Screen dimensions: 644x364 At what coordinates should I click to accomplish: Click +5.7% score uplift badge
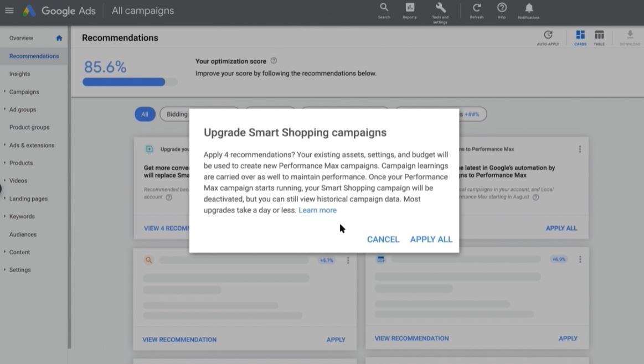[x=327, y=260]
